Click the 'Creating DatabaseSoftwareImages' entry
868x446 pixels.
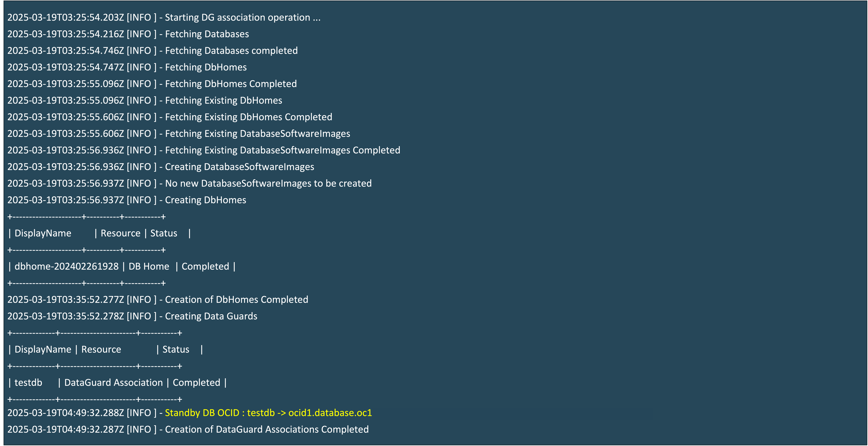161,166
